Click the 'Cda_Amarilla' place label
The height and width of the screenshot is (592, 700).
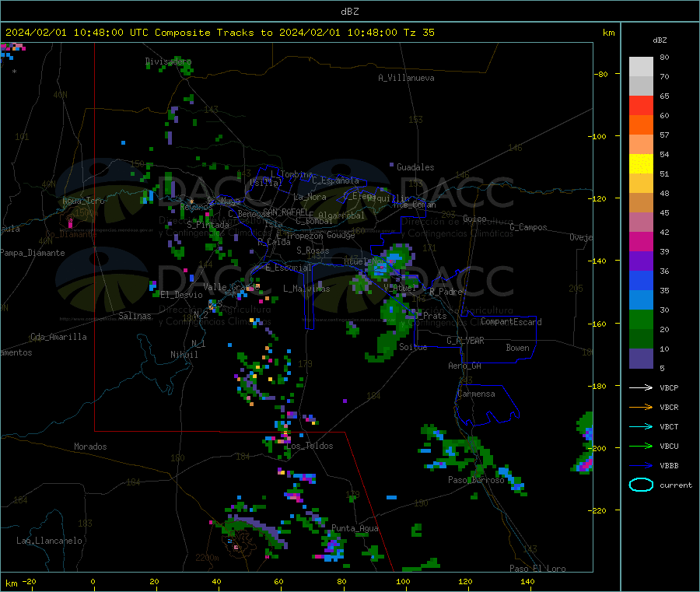click(x=58, y=337)
